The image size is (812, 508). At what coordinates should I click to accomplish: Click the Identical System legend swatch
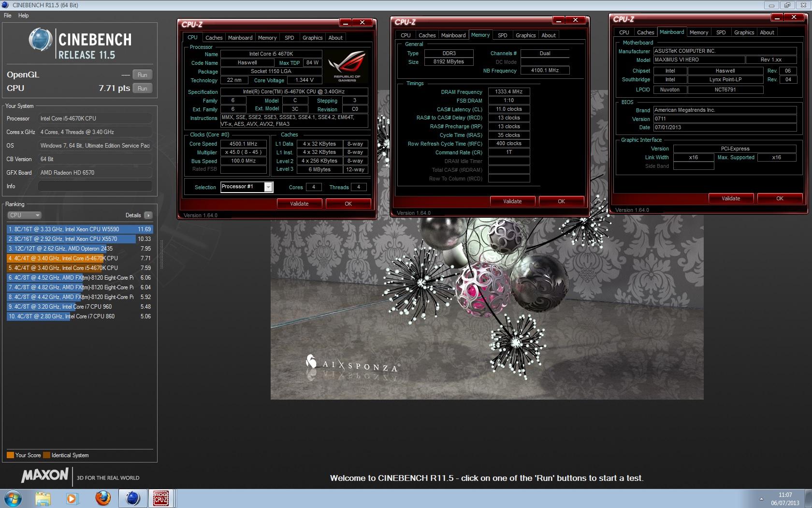pos(46,455)
